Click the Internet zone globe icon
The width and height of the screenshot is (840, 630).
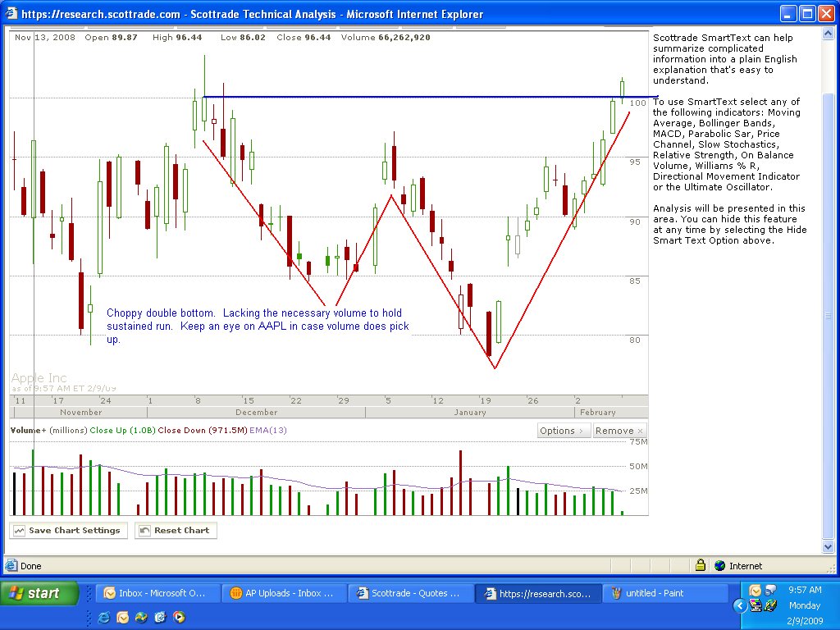coord(720,566)
